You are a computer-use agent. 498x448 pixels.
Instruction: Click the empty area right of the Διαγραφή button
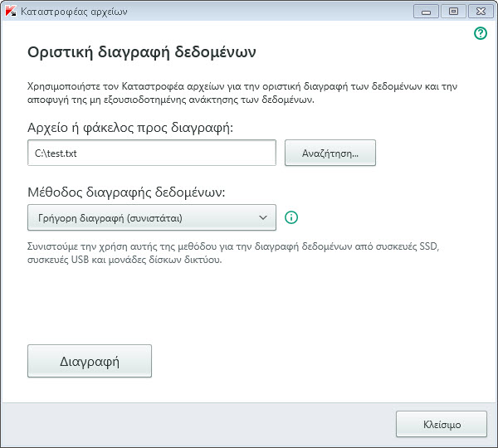315,361
